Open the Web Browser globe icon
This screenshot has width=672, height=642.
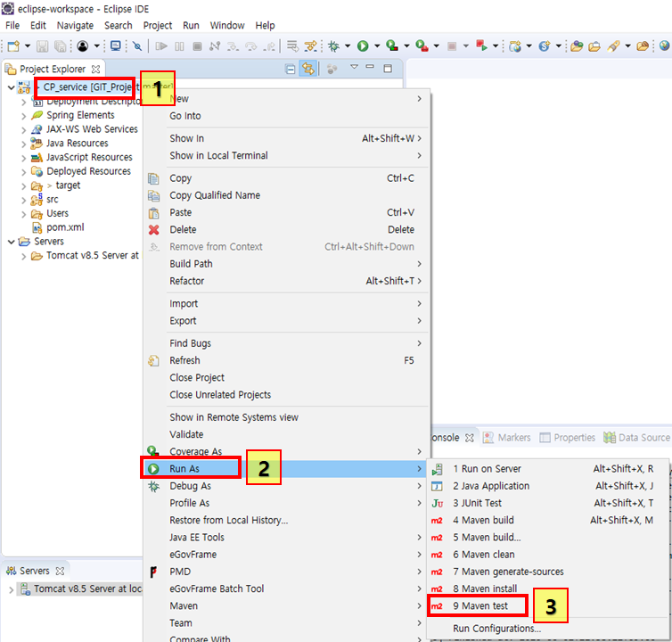pos(665,45)
